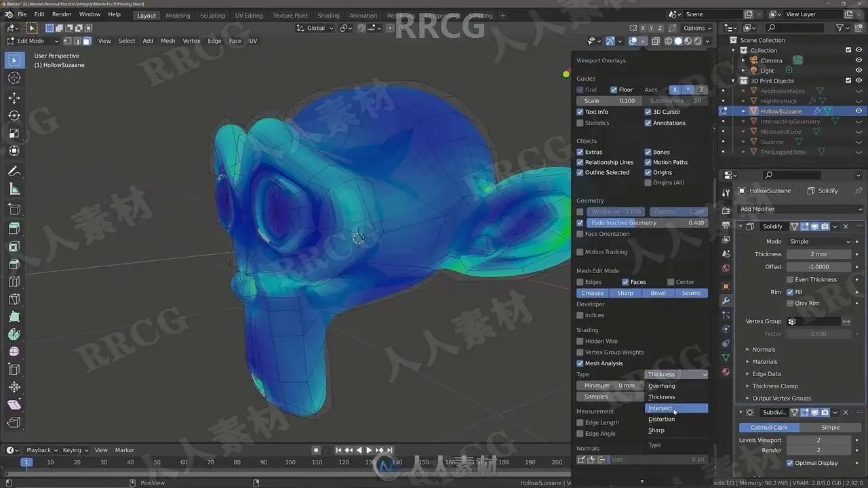Select the Measure tool
The width and height of the screenshot is (868, 488).
click(14, 189)
